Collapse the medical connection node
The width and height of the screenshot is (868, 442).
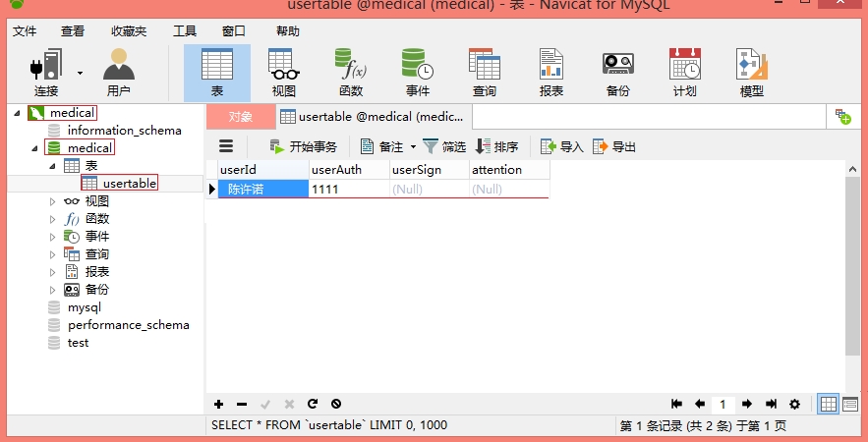(x=17, y=113)
